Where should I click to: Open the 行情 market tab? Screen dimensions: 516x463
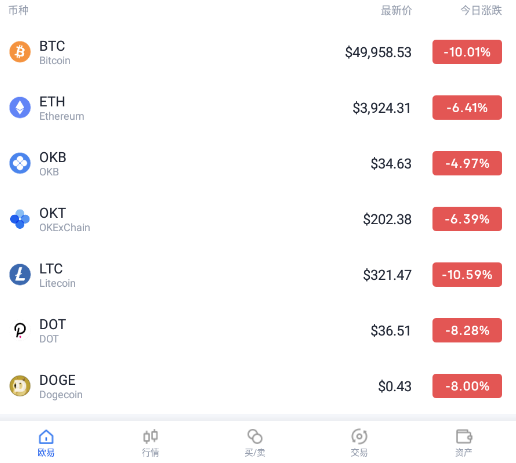pos(150,443)
